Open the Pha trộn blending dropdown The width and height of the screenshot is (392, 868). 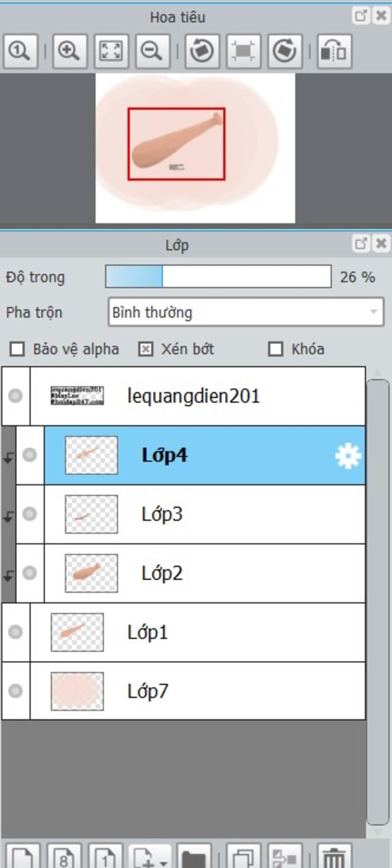click(x=246, y=312)
